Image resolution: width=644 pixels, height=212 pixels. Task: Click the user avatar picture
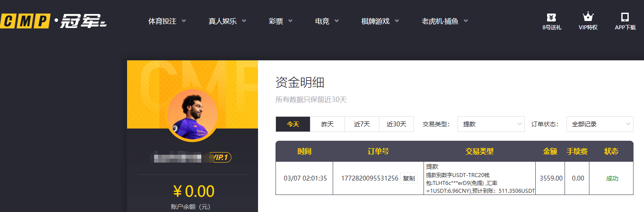click(x=192, y=115)
